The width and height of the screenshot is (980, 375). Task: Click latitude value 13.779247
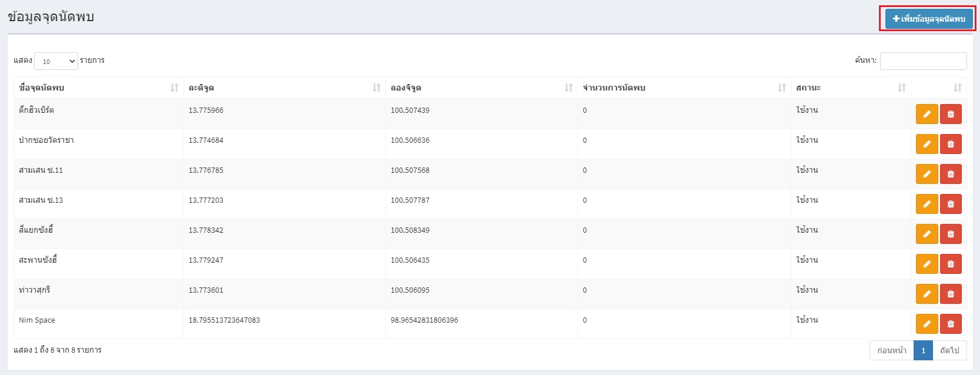[x=206, y=260]
